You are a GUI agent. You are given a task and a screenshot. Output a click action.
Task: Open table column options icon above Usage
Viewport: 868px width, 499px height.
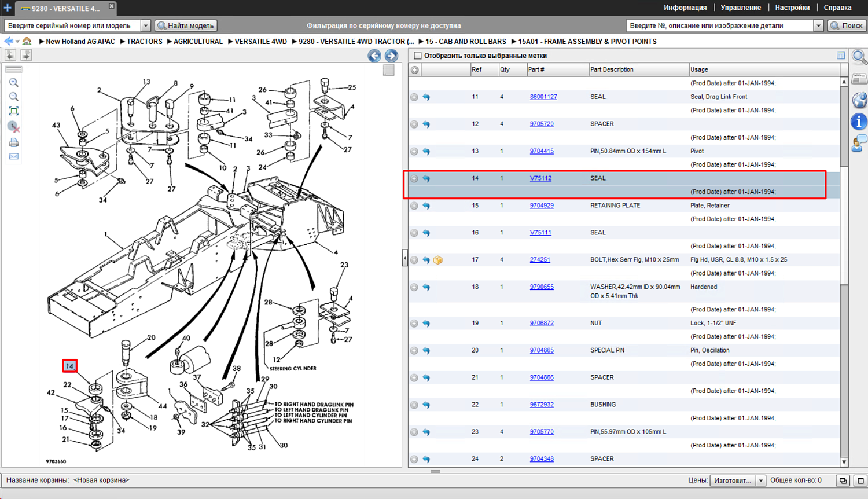coord(841,56)
